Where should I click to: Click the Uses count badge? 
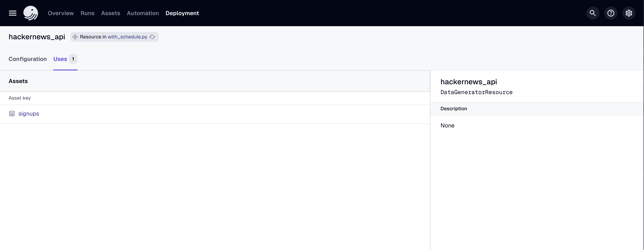point(73,59)
